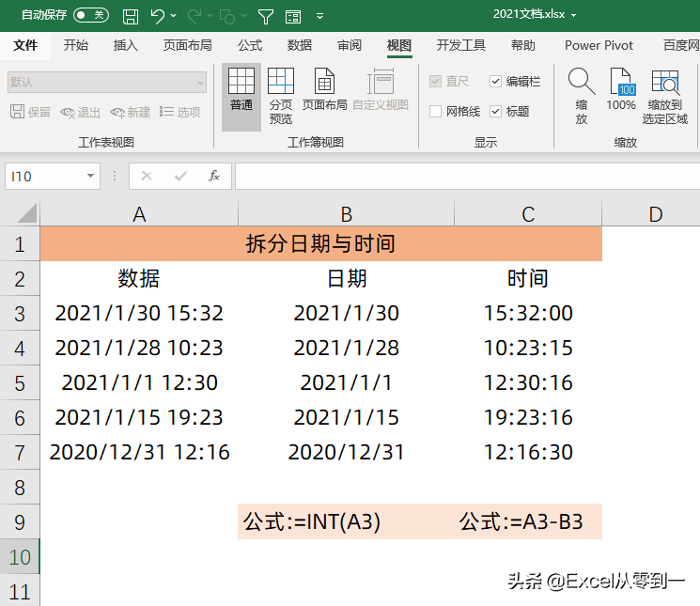Switch to Page Layout (页面布局) view icon
Screen dimensions: 700x606
coord(324,89)
